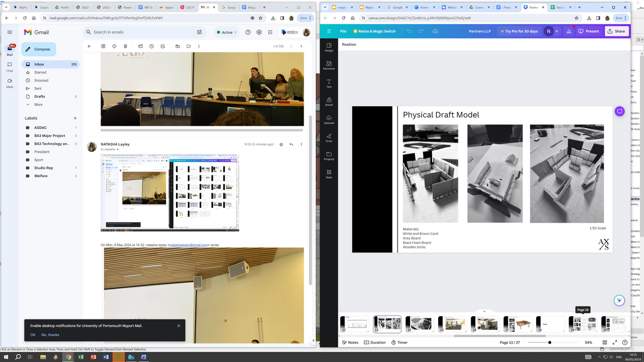The image size is (644, 362).
Task: Open the Uploads panel in Canva
Action: click(x=329, y=120)
